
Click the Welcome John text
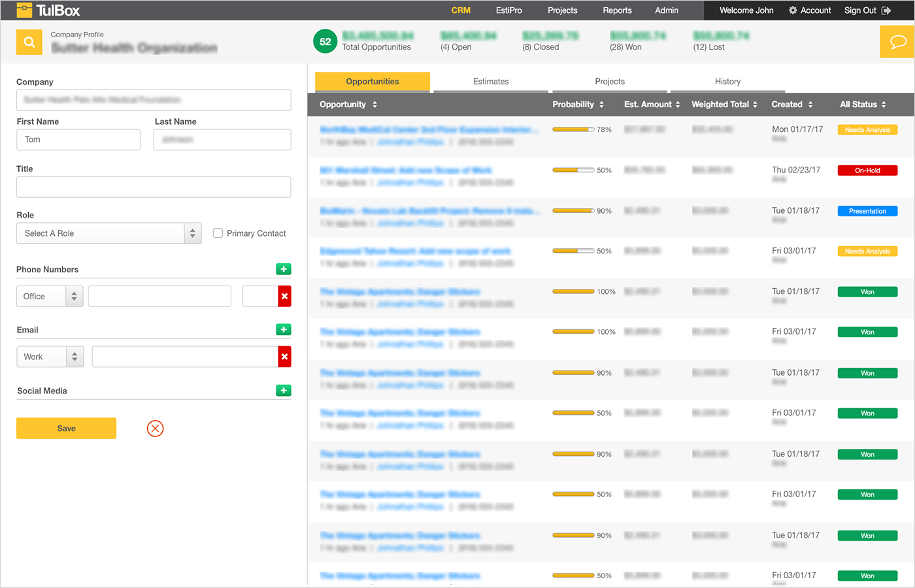[x=746, y=10]
